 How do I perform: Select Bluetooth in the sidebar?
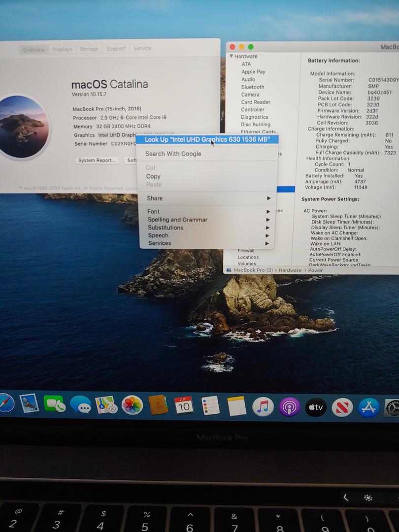coord(253,87)
